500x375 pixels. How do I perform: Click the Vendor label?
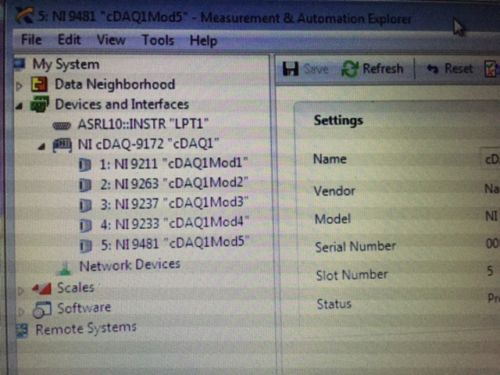[334, 191]
